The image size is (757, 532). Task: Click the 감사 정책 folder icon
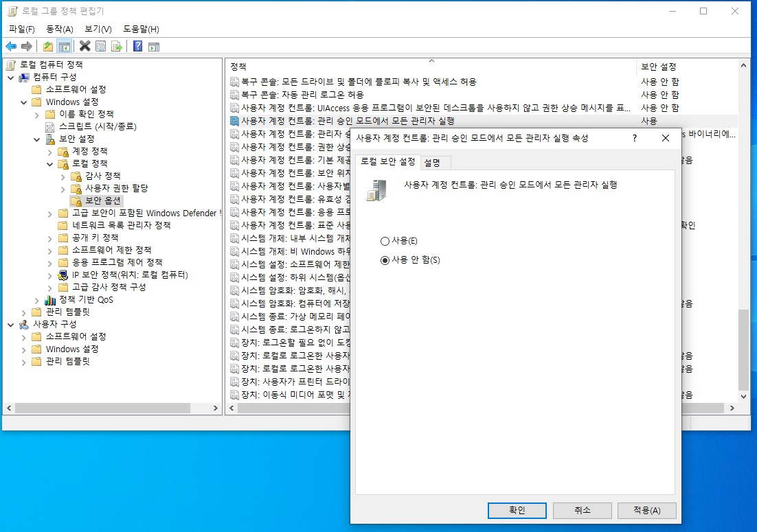(x=76, y=176)
